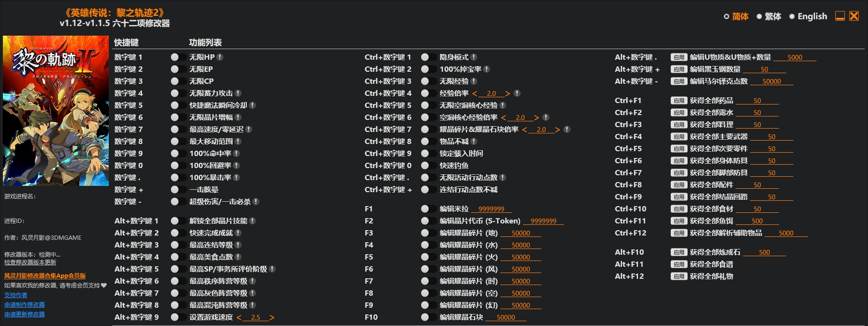Click the 编辑马尔铎克点数 value field

point(772,81)
